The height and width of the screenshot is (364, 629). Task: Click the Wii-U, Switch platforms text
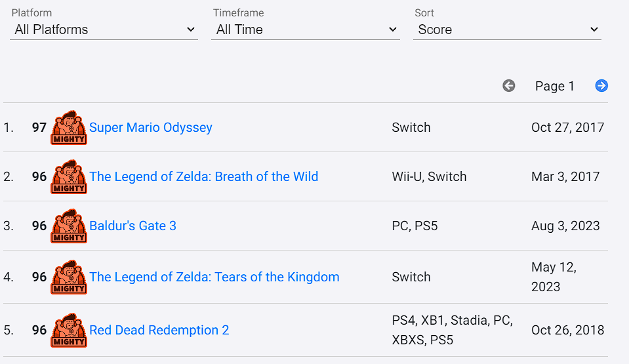point(429,176)
